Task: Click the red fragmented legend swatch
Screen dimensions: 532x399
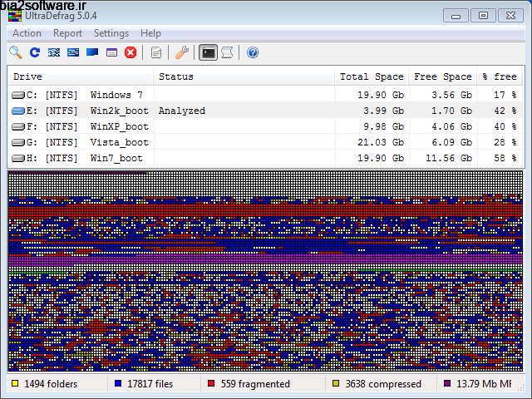Action: 212,384
